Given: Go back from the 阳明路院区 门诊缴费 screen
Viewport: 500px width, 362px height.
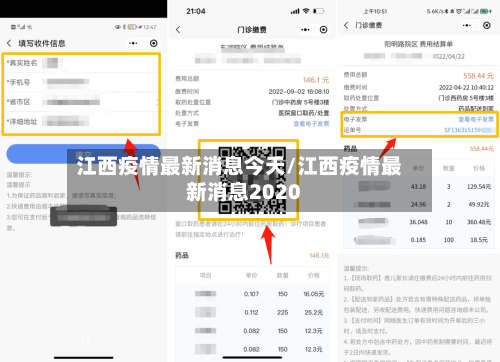Looking at the screenshot, I should [x=346, y=25].
